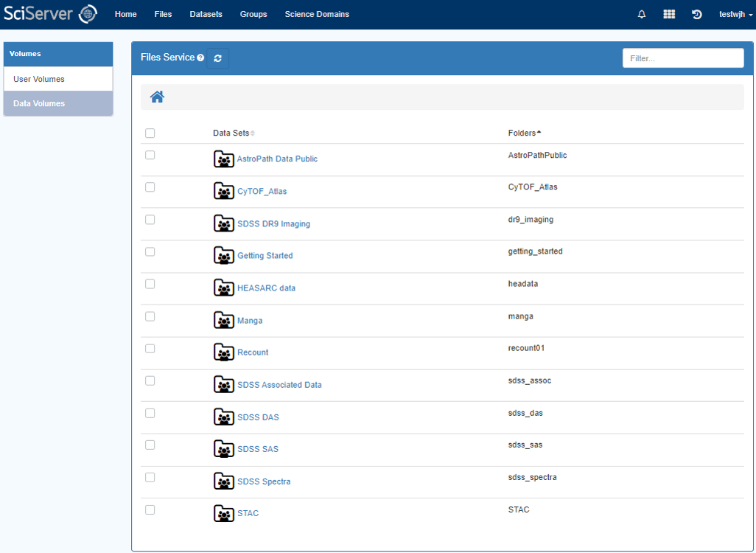The width and height of the screenshot is (756, 553).
Task: Open the CyTOF_Atlas data set link
Action: tap(262, 191)
